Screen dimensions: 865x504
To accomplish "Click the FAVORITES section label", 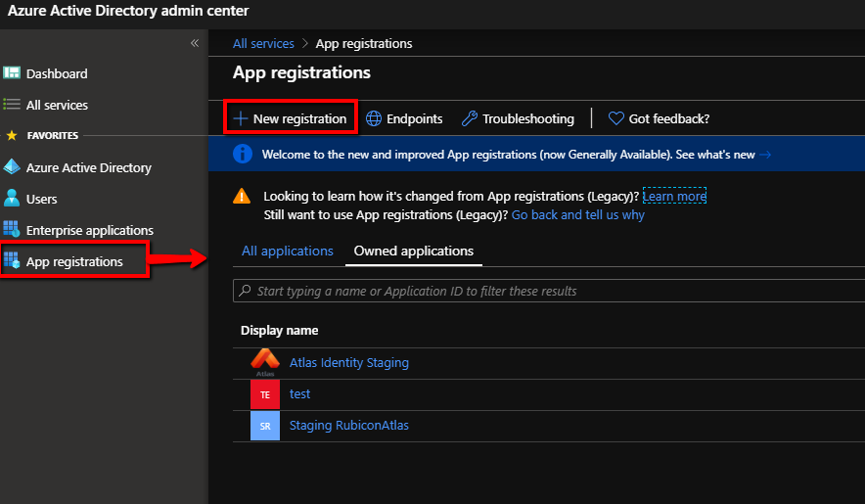I will click(53, 135).
